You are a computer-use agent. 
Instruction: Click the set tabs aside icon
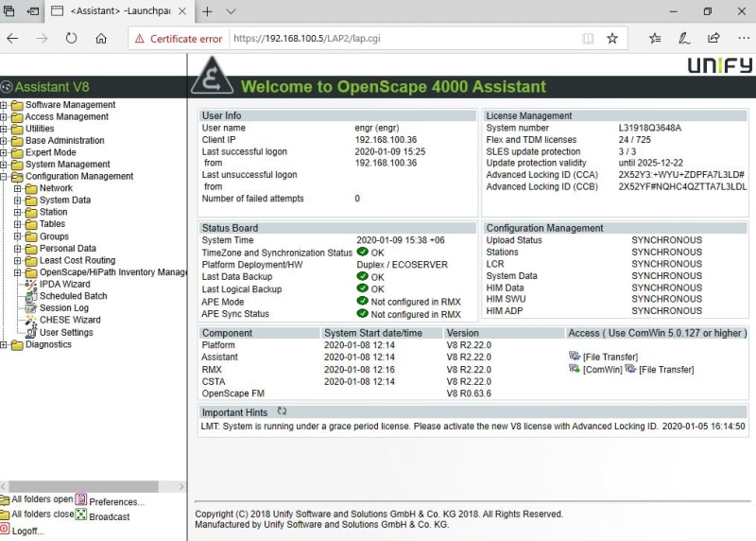pos(33,11)
